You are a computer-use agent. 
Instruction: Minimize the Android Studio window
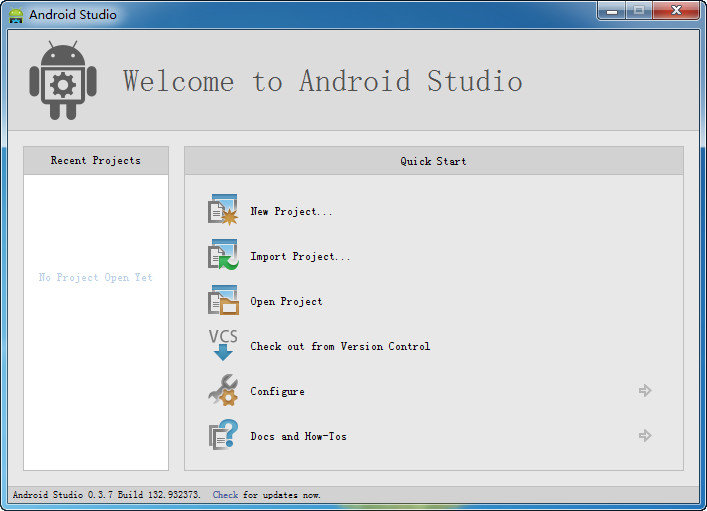click(x=612, y=11)
